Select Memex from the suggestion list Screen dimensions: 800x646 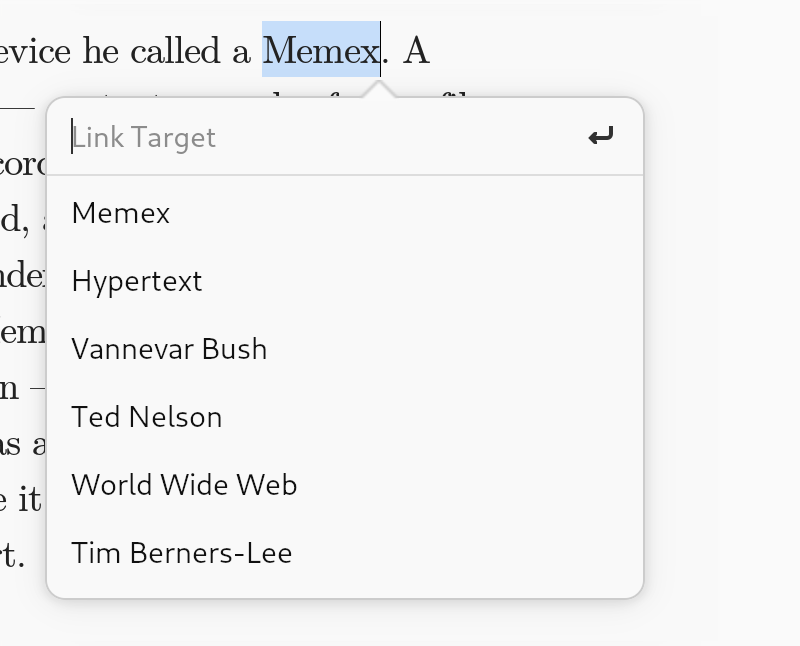[x=121, y=213]
